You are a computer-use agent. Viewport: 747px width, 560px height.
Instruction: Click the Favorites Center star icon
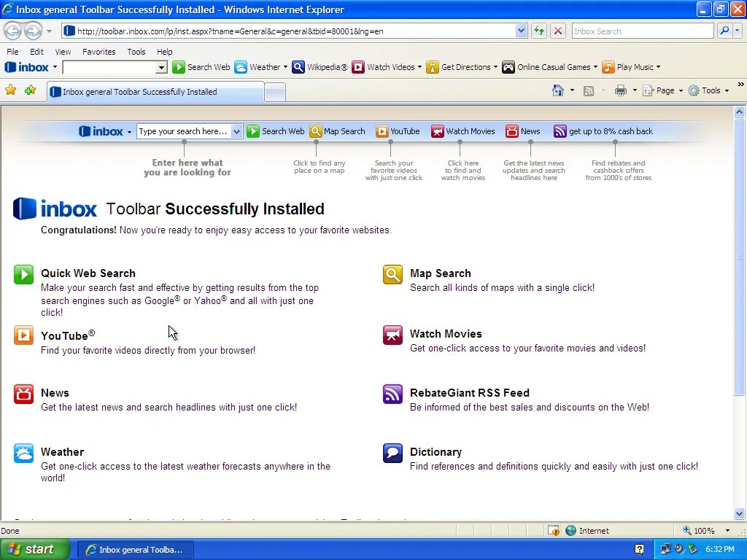[x=10, y=90]
